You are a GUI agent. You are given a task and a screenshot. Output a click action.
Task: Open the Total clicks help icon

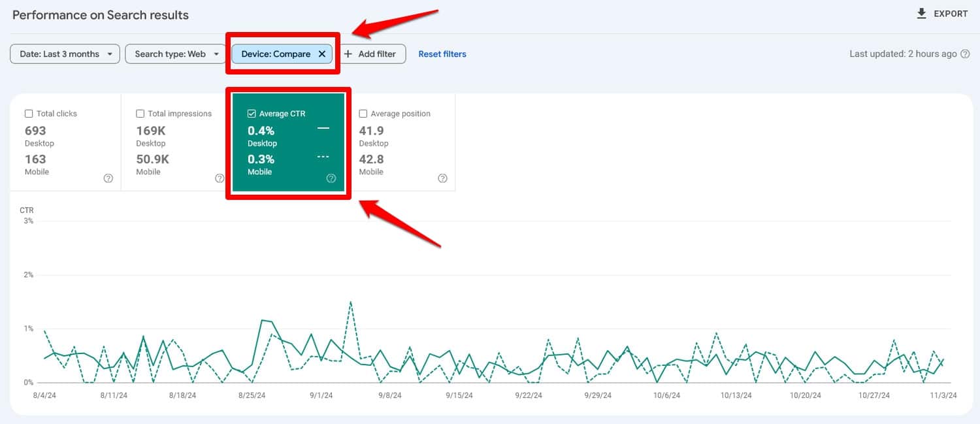[x=108, y=178]
